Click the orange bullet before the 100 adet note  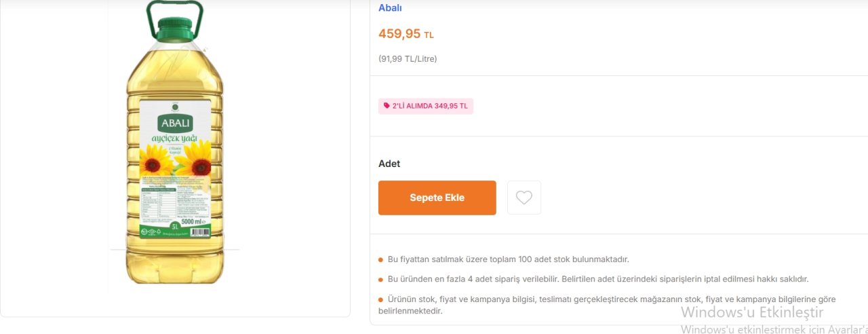(380, 259)
